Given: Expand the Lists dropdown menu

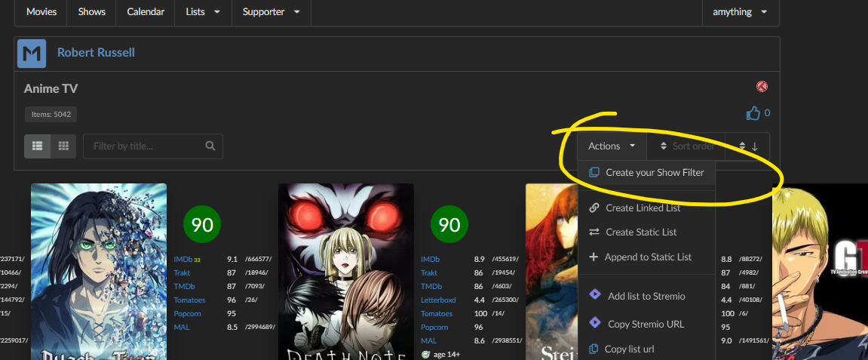Looking at the screenshot, I should (203, 11).
